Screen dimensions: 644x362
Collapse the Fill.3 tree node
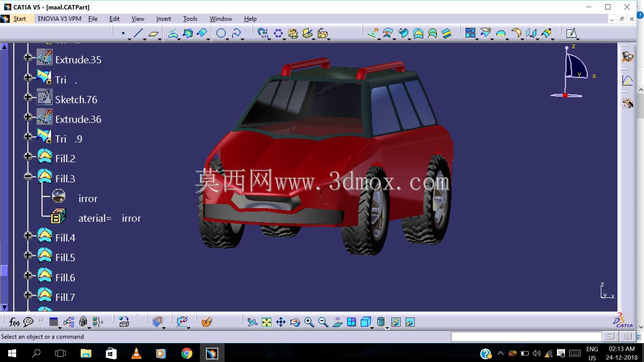pyautogui.click(x=28, y=176)
